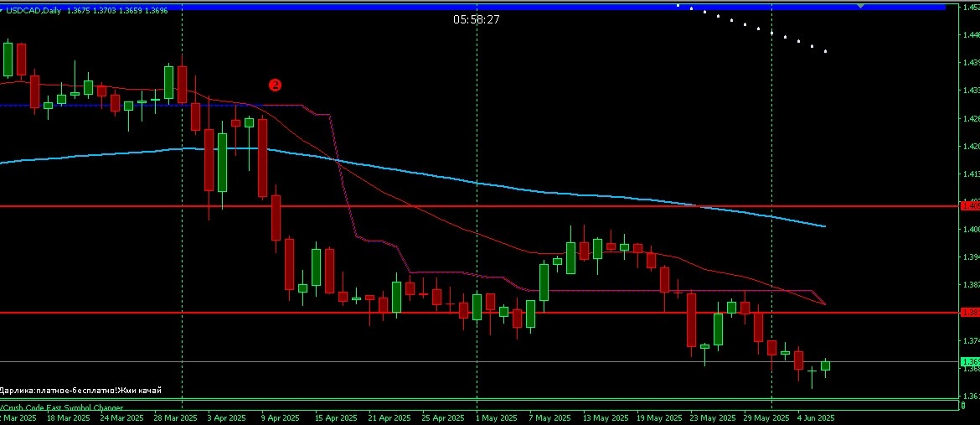Click the 25 Apr 2025 date label

pyautogui.click(x=442, y=417)
